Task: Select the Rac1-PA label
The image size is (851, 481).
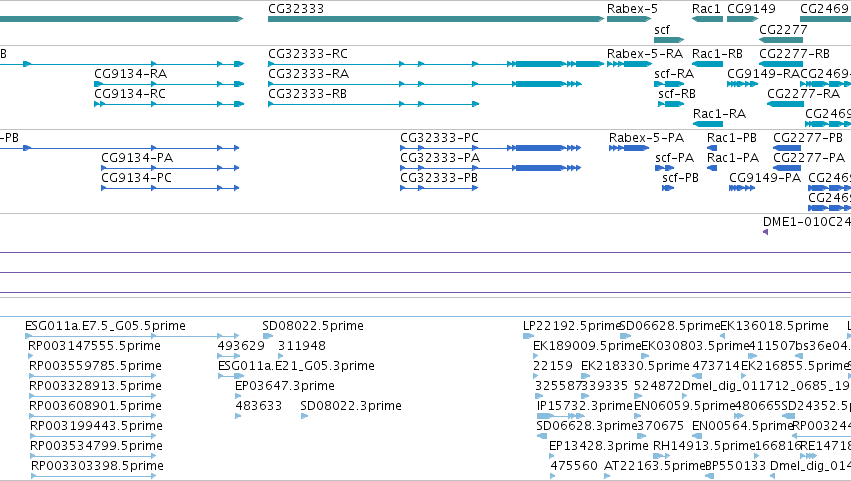Action: pyautogui.click(x=733, y=158)
